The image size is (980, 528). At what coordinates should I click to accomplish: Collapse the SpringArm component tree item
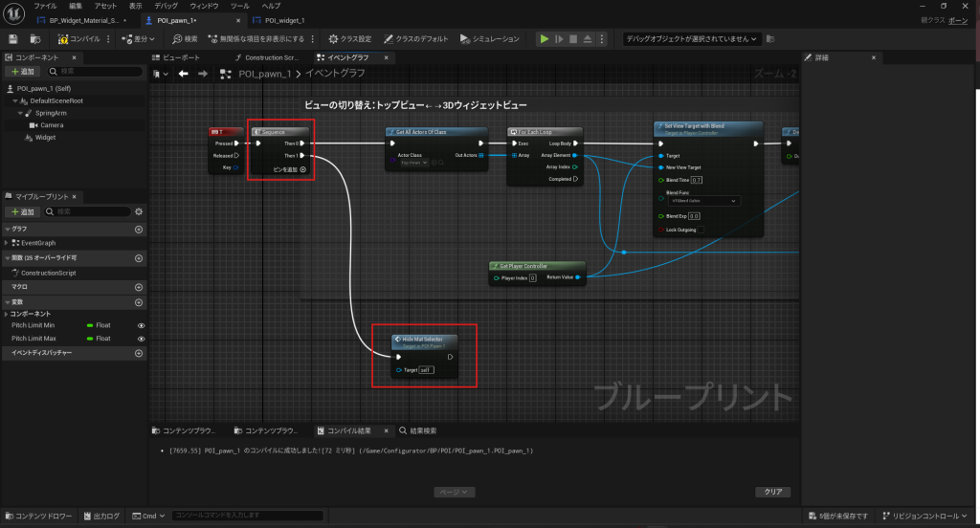tap(20, 113)
